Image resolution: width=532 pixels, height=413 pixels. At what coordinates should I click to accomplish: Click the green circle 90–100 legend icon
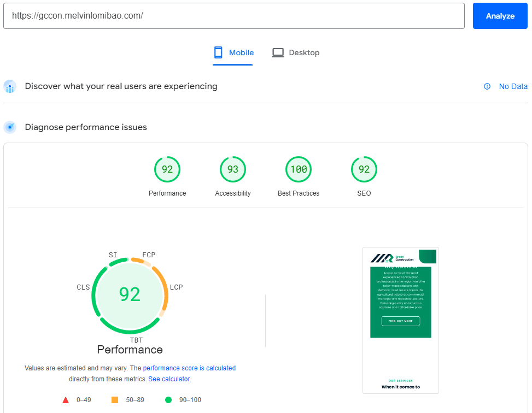[x=168, y=400]
